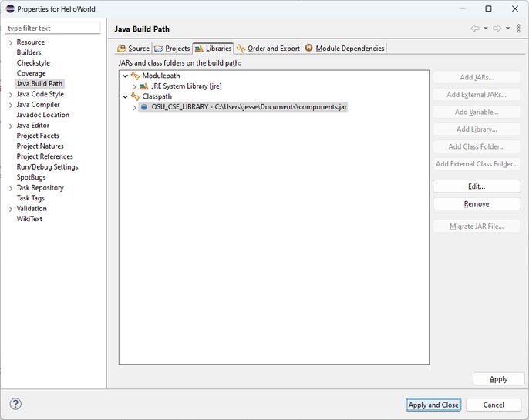Select Checkstyle in the properties list
Image resolution: width=529 pixels, height=420 pixels.
[x=33, y=63]
